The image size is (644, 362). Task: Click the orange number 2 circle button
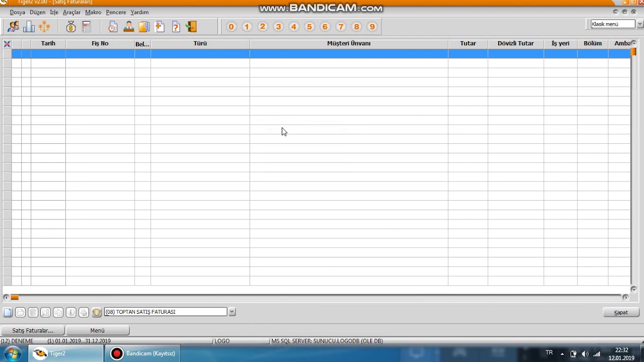click(262, 27)
